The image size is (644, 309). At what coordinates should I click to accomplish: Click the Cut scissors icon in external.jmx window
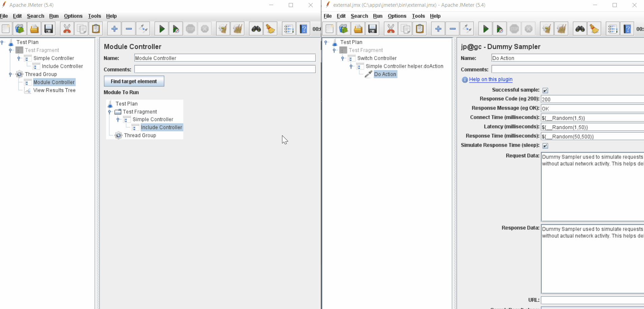(391, 29)
